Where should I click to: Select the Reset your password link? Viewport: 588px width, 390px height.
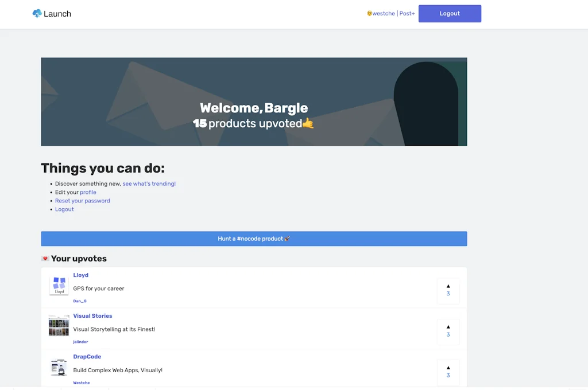coord(82,201)
